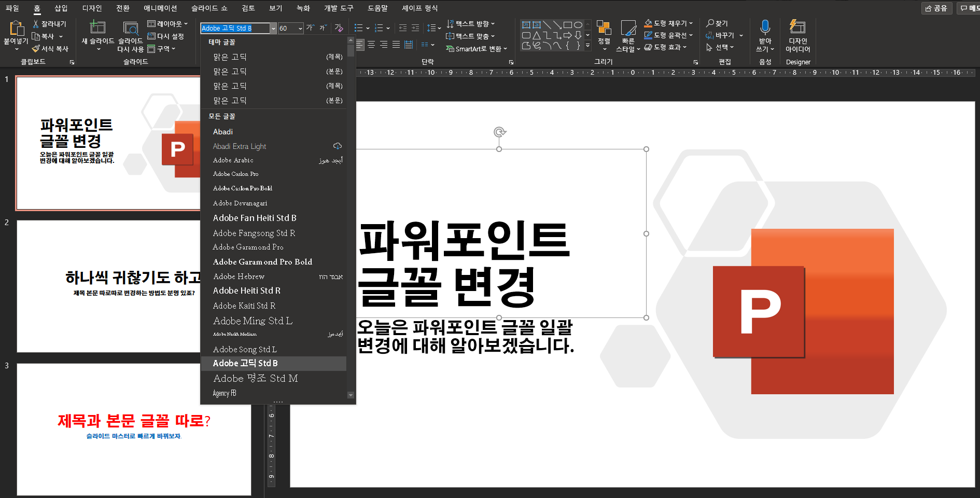Select the right arrow shape icon

[568, 35]
